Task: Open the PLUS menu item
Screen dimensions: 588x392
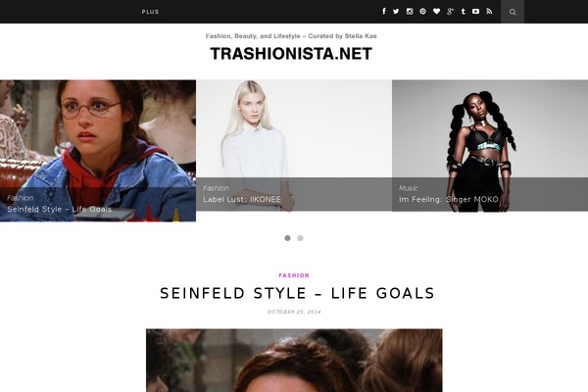Action: [150, 12]
